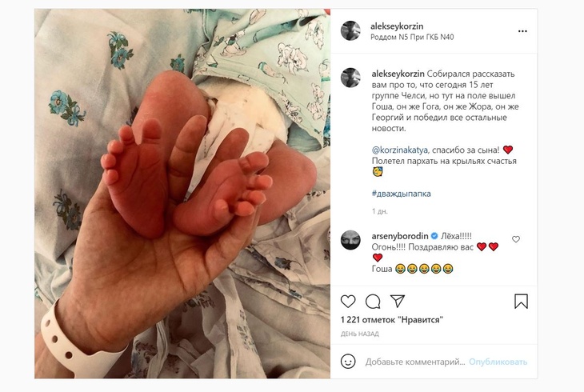Like arsenyborodin's comment with the small heart
The height and width of the screenshot is (392, 584).
516,239
